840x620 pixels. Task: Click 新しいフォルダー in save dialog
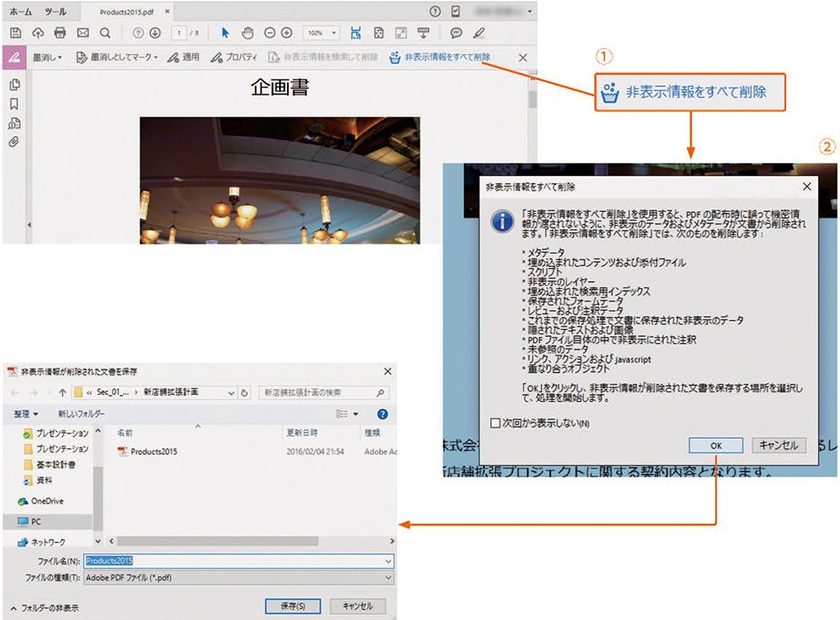pos(81,414)
